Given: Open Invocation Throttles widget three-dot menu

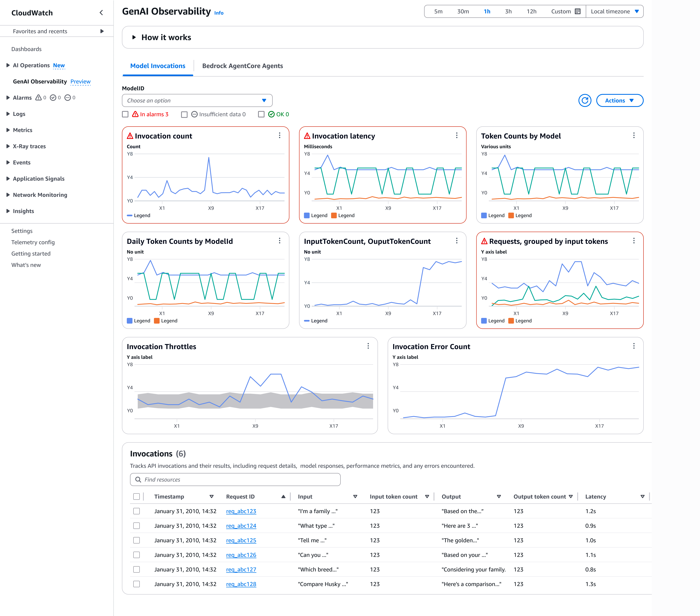Looking at the screenshot, I should pyautogui.click(x=368, y=346).
